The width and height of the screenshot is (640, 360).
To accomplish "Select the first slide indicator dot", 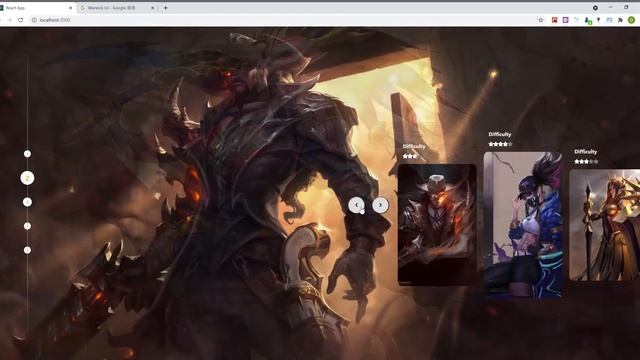I will [27, 154].
